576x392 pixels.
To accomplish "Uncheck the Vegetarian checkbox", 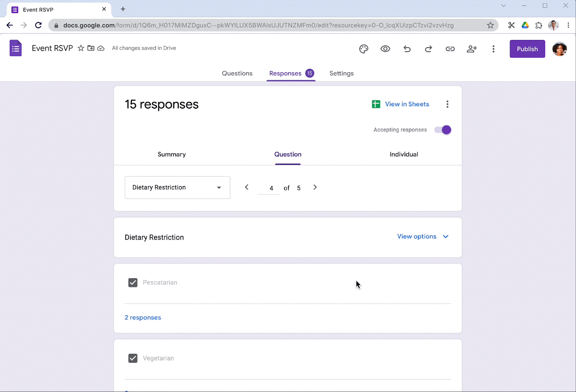I will [x=133, y=358].
